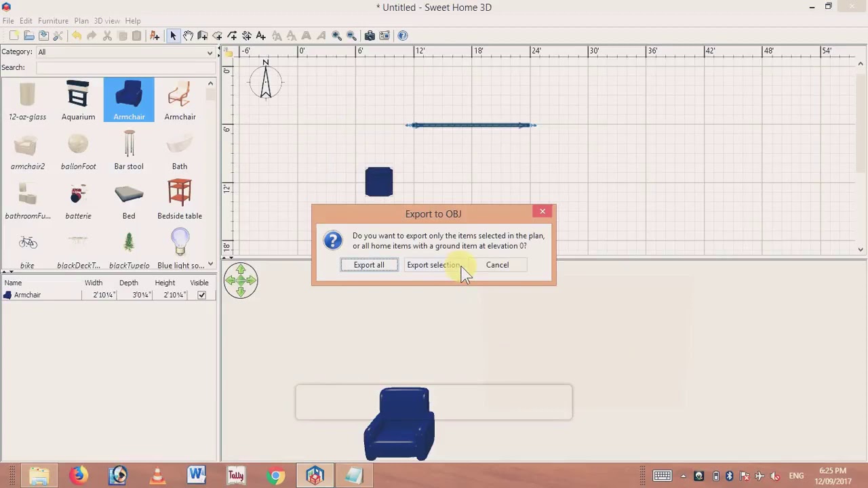This screenshot has width=868, height=488.
Task: Click the catalog scroll-down arrow
Action: [x=211, y=264]
